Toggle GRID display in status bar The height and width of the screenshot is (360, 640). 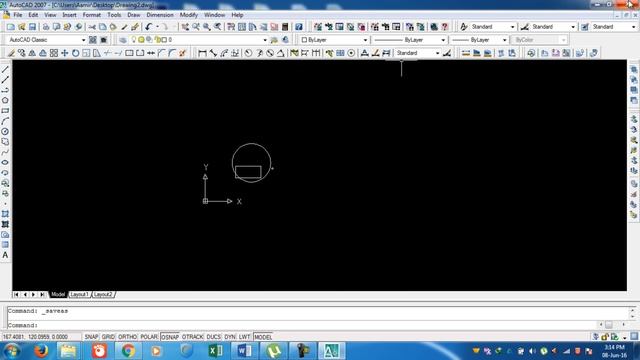tap(108, 337)
